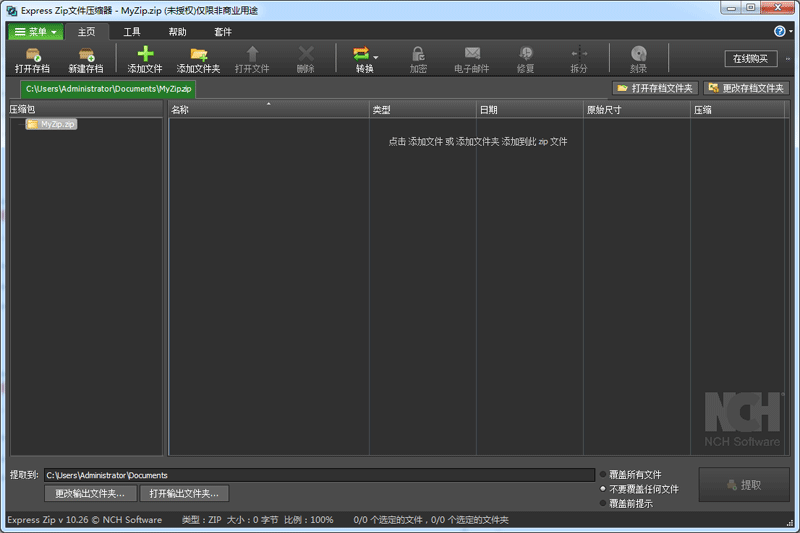The height and width of the screenshot is (533, 800).
Task: Click the status bar text 类型：ZIP
Action: [x=202, y=520]
